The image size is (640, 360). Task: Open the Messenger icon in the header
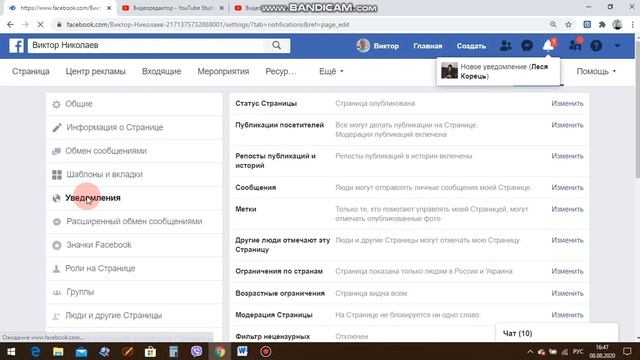tap(527, 46)
